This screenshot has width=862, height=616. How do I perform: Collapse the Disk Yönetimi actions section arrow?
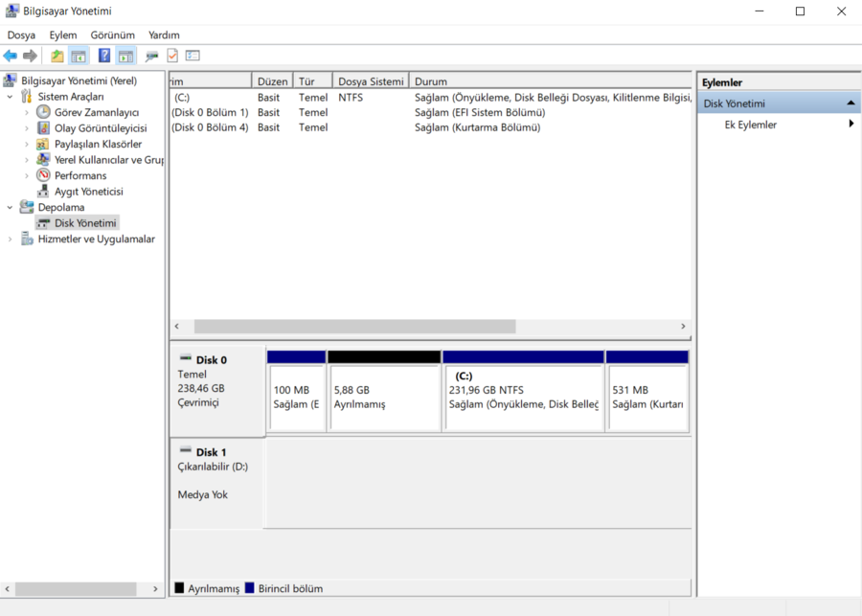click(x=851, y=103)
